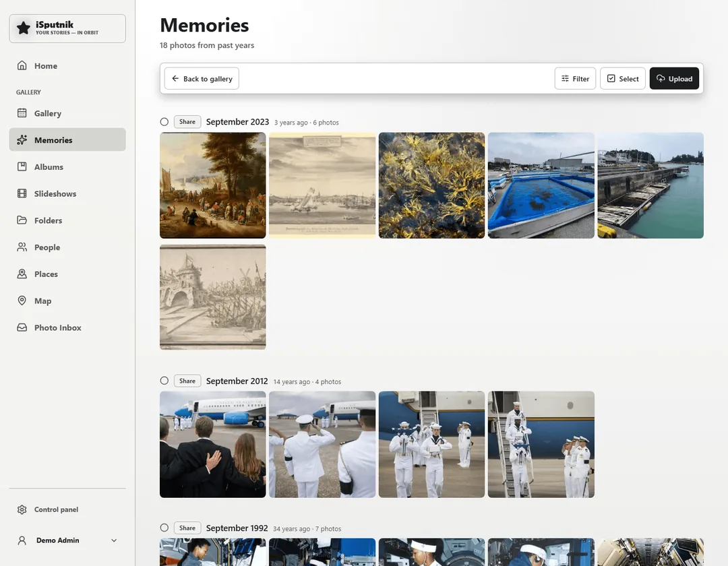Open the concrete dock waterfront thumbnail
Screen dimensions: 728x566
point(650,185)
